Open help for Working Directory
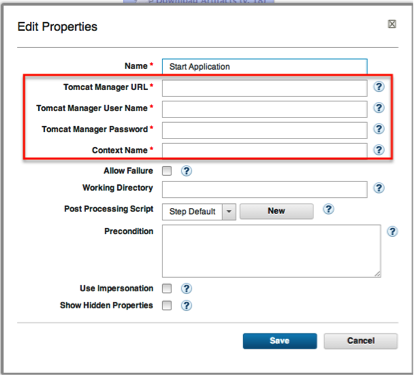This screenshot has height=375, width=414. [379, 188]
